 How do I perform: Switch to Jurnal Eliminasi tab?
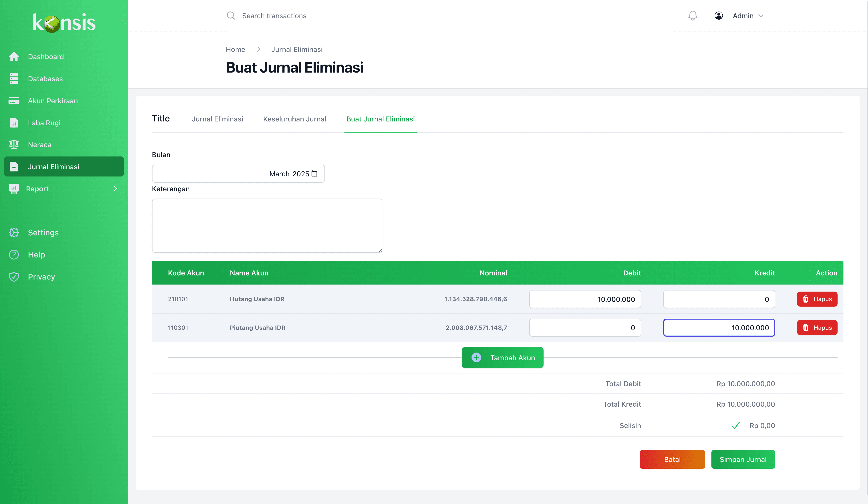[x=217, y=119]
